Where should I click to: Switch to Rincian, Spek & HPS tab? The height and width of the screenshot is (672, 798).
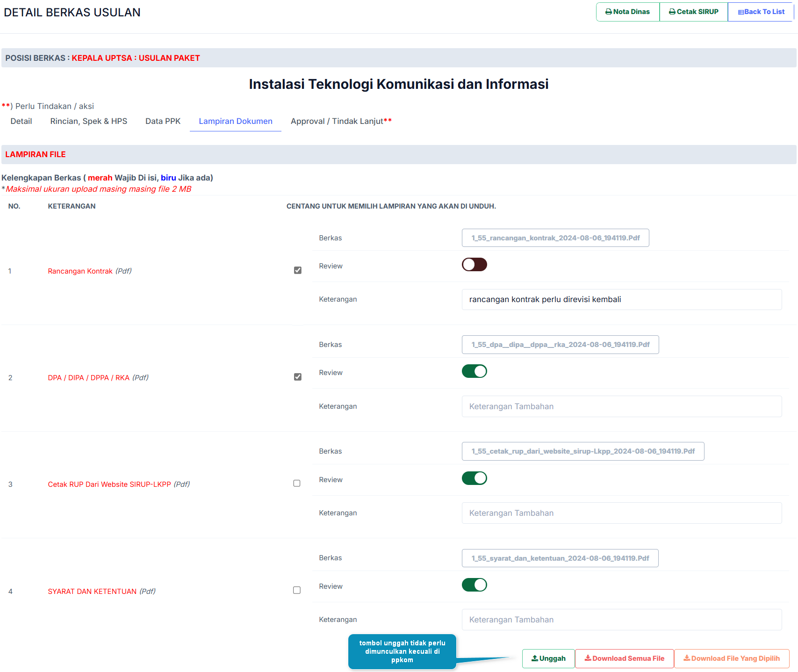coord(88,121)
